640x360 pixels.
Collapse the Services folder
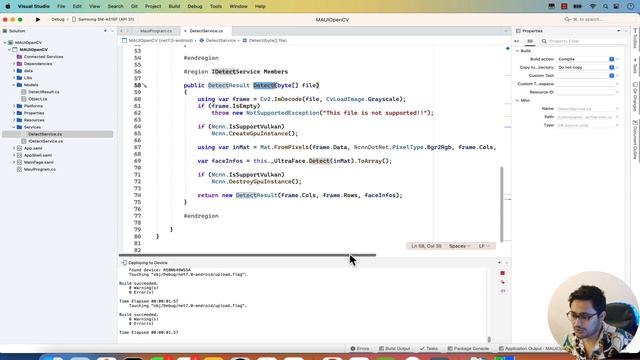(14, 127)
